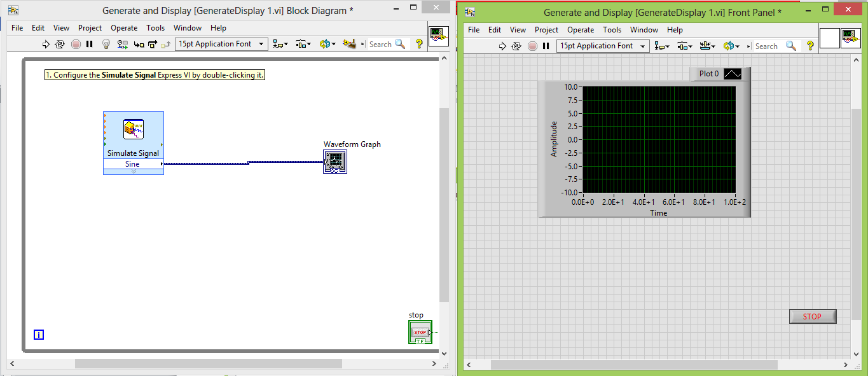Select Waveform Graph terminal on block diagram

coord(335,162)
